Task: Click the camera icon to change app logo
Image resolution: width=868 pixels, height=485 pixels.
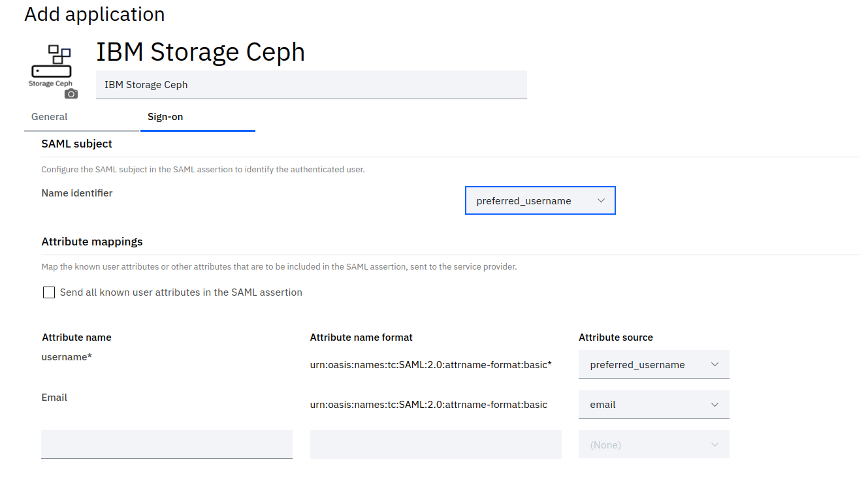Action: point(71,93)
